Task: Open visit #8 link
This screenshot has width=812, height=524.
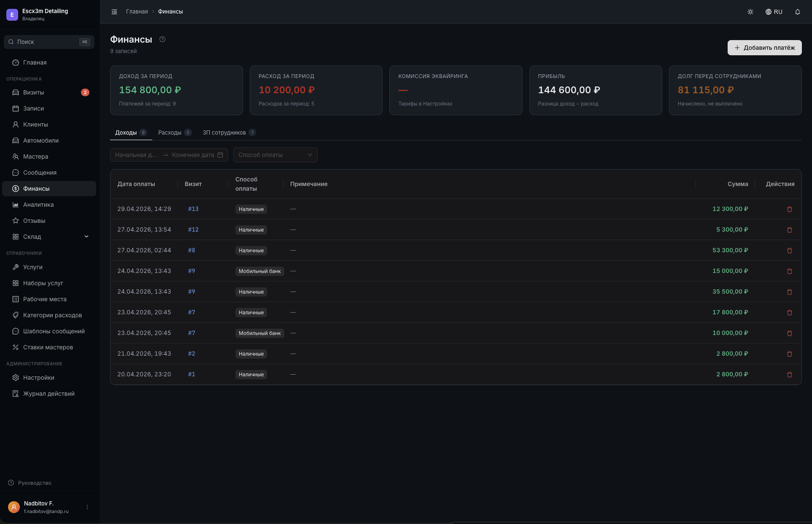Action: click(x=192, y=250)
